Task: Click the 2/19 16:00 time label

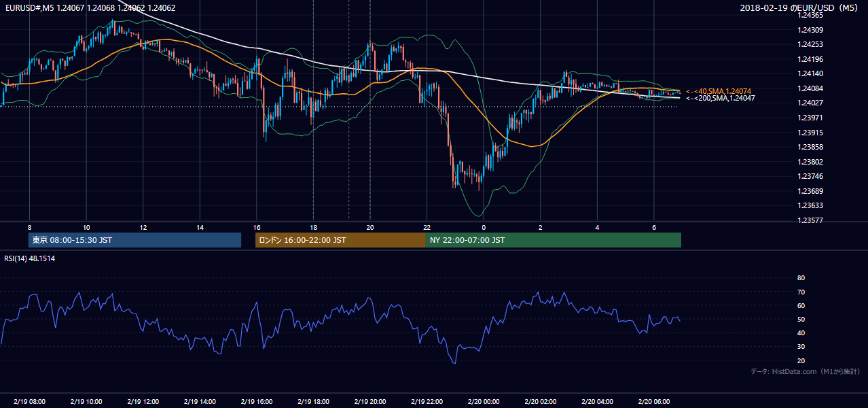Action: (x=257, y=402)
